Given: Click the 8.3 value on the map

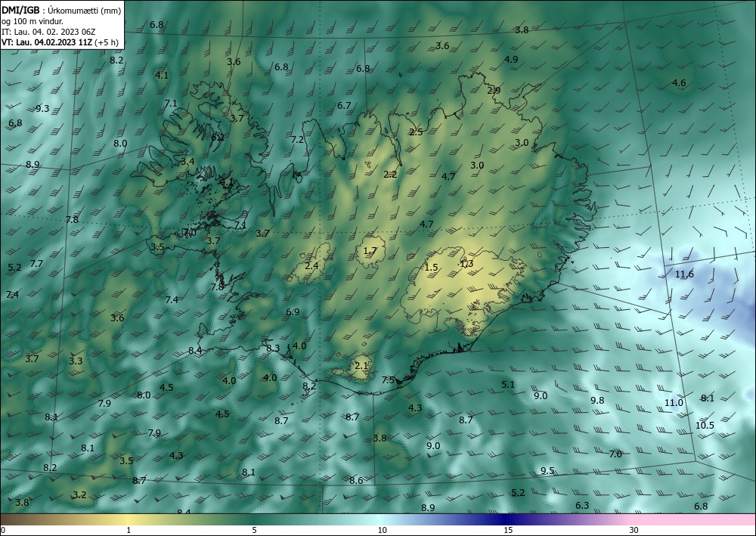Looking at the screenshot, I should pyautogui.click(x=273, y=348).
